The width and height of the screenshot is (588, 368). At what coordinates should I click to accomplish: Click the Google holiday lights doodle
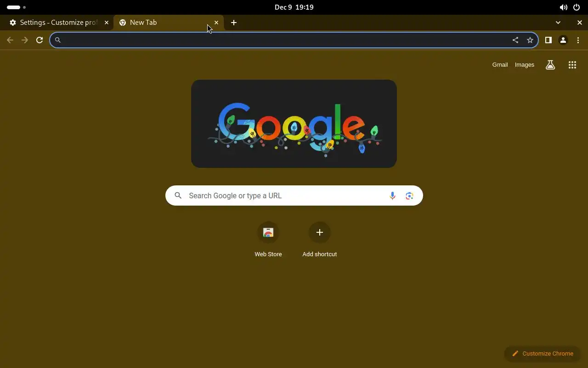point(294,124)
